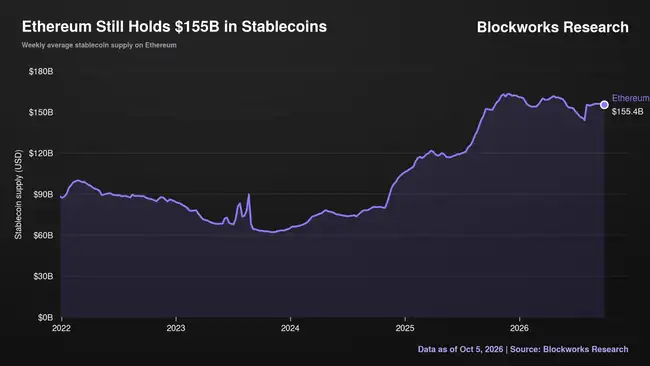Click the '$155.4B' value annotation

tap(628, 111)
